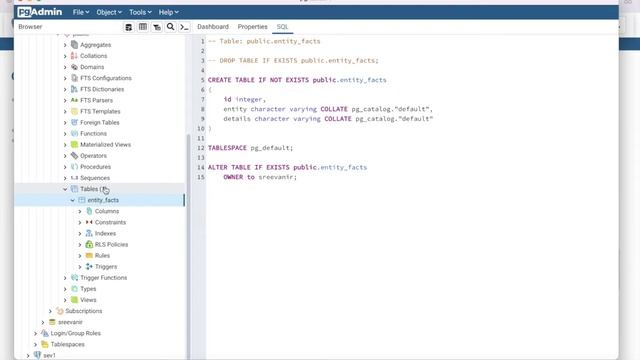Image resolution: width=640 pixels, height=360 pixels.
Task: Open the Object menu
Action: click(109, 12)
